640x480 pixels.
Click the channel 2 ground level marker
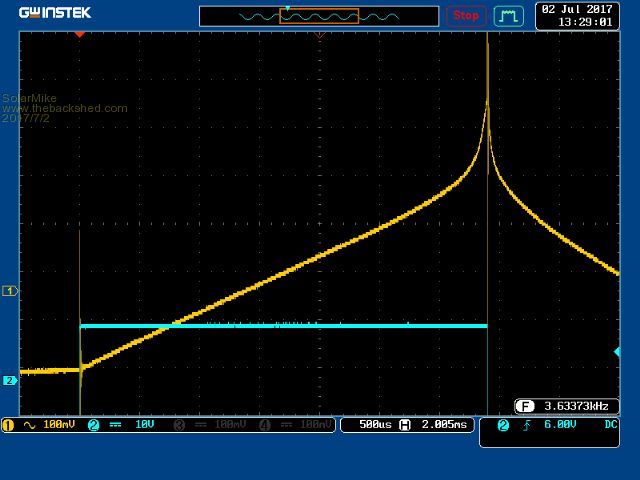pos(10,380)
